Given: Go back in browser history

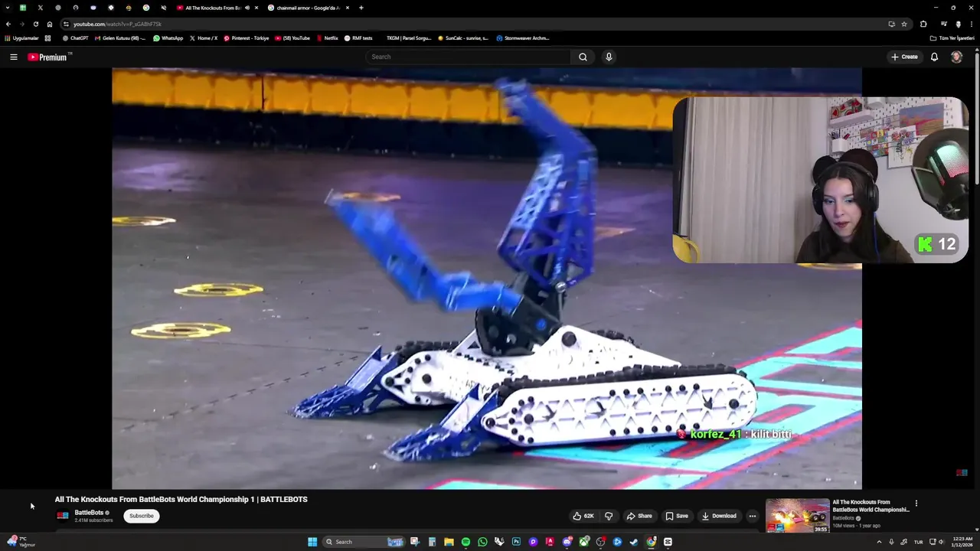Looking at the screenshot, I should [8, 24].
